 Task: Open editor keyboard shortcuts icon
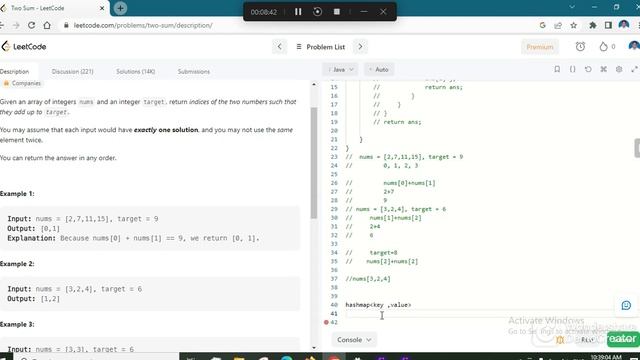point(603,69)
